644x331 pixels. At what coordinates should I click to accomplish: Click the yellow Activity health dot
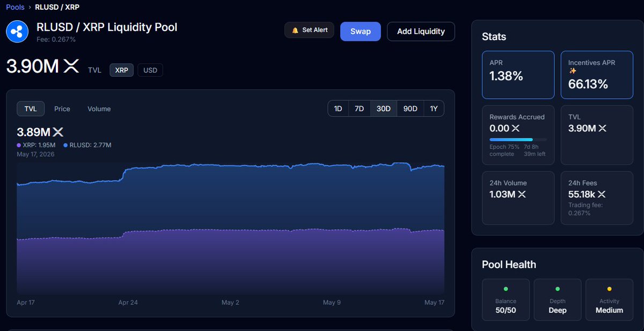coord(609,289)
